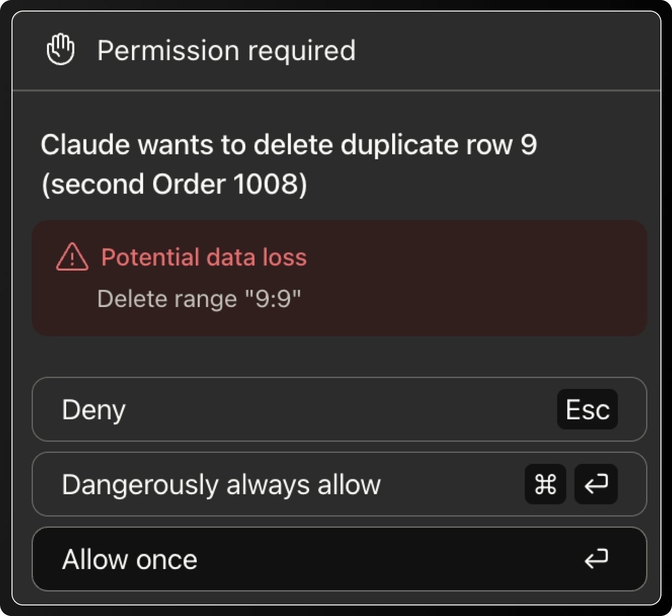
Task: Choose Dangerously always allow
Action: (339, 484)
